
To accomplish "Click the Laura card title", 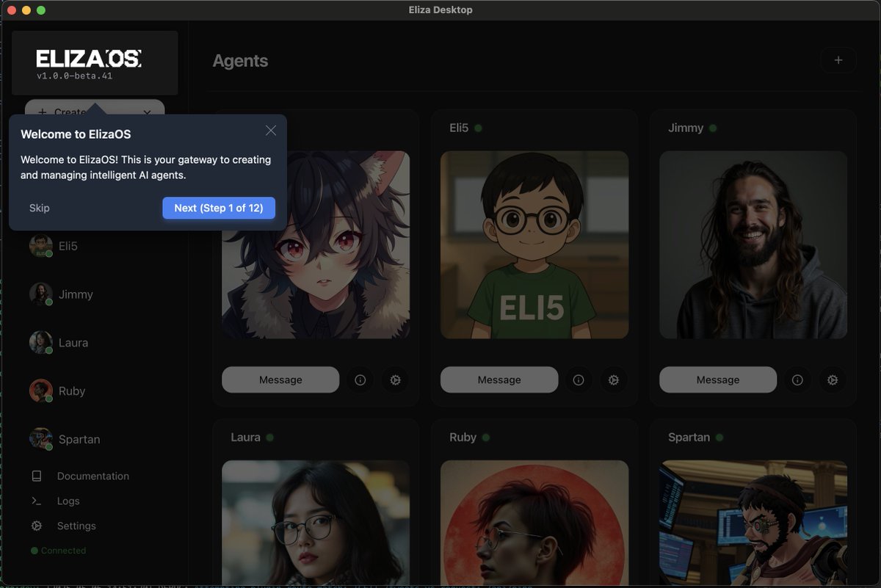I will (x=245, y=437).
